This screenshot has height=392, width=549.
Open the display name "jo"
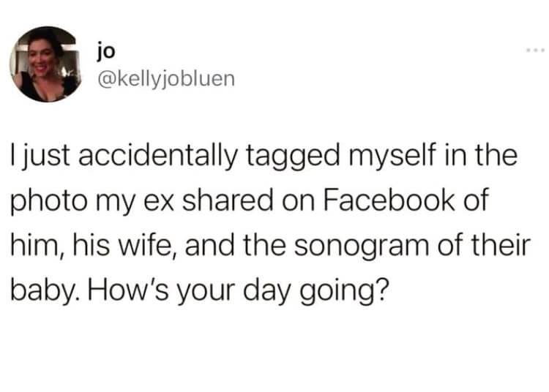(x=103, y=53)
